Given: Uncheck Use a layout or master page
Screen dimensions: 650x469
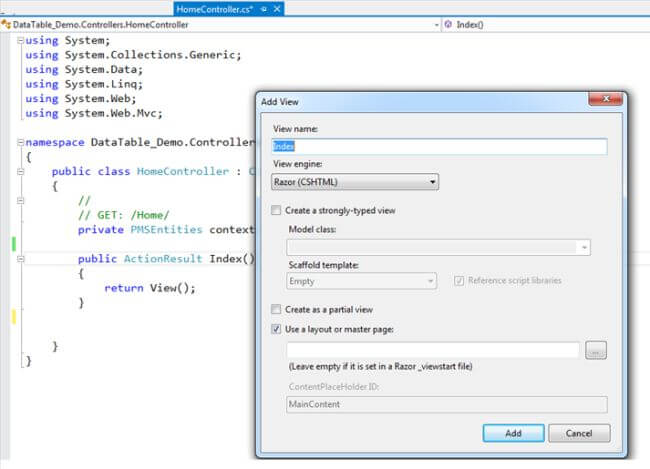Looking at the screenshot, I should tap(276, 329).
